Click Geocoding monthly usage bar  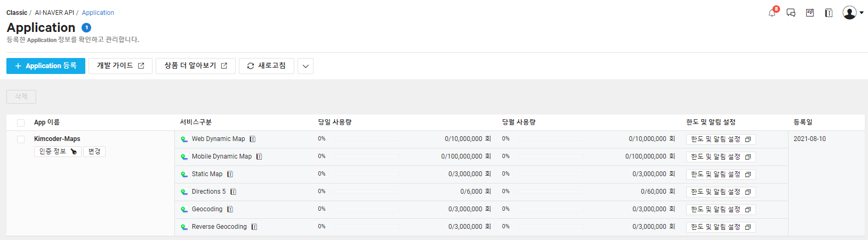click(x=551, y=209)
